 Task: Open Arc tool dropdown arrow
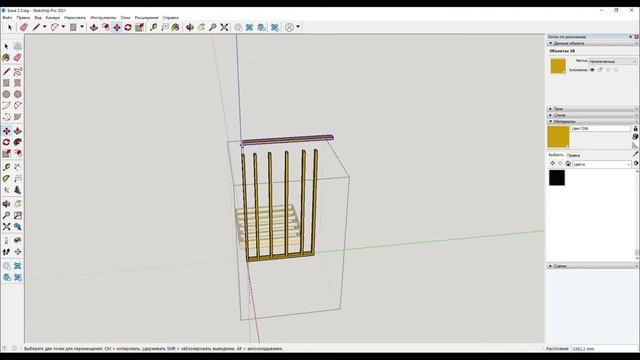63,27
